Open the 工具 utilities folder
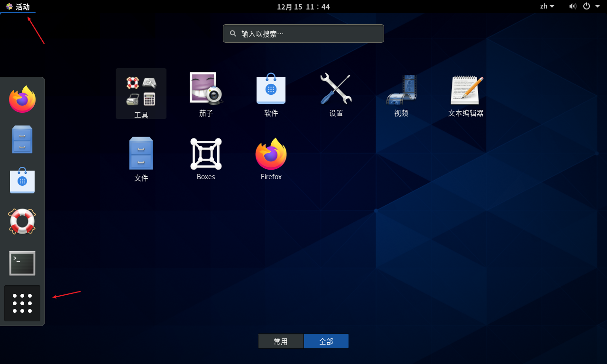Screen dimensions: 607x364 141,94
